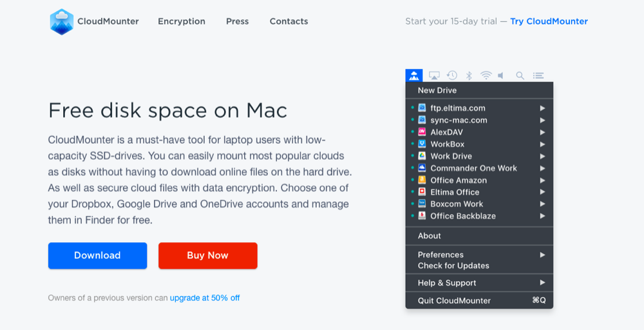
Task: Click the Work Drive Google Drive icon
Action: [422, 156]
